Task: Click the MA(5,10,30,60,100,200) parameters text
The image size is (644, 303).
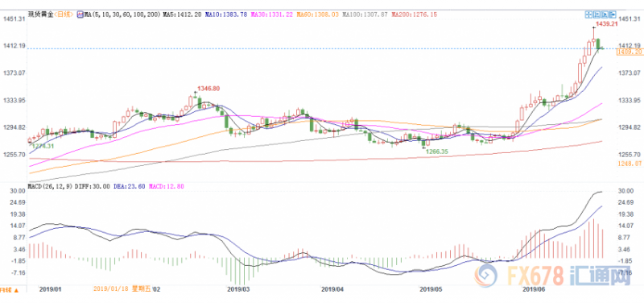Action: click(x=122, y=15)
